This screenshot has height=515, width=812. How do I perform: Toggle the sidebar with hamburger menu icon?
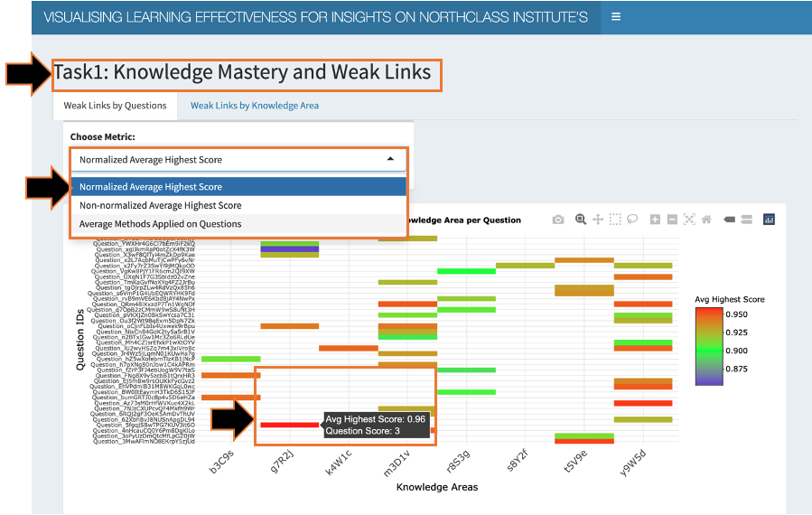coord(616,16)
